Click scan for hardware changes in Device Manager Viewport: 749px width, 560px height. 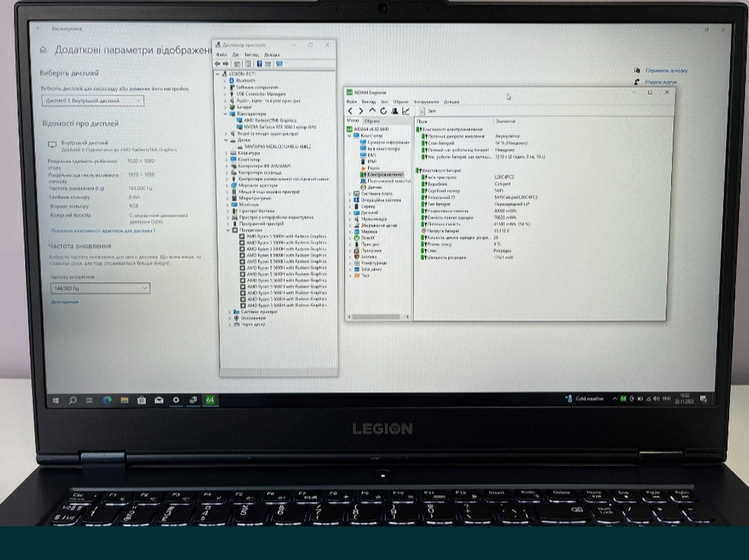point(279,63)
